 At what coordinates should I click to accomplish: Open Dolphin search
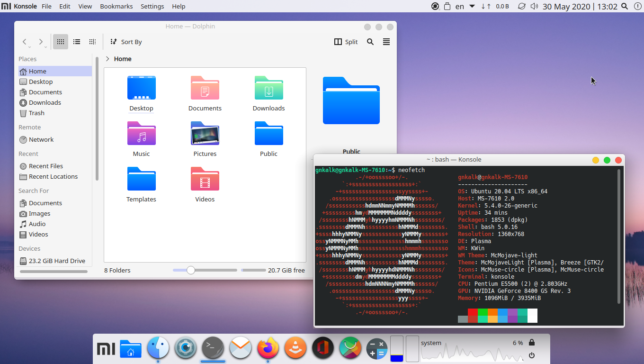pyautogui.click(x=370, y=42)
